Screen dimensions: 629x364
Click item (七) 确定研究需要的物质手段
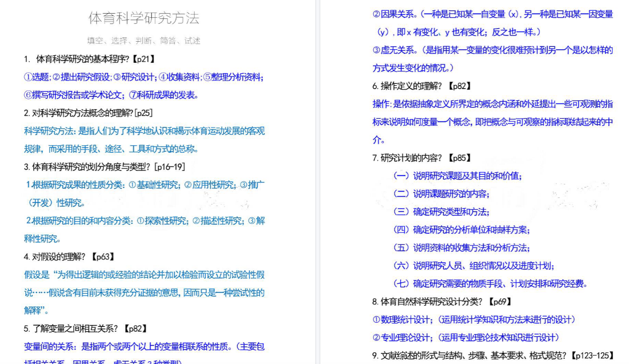[490, 284]
